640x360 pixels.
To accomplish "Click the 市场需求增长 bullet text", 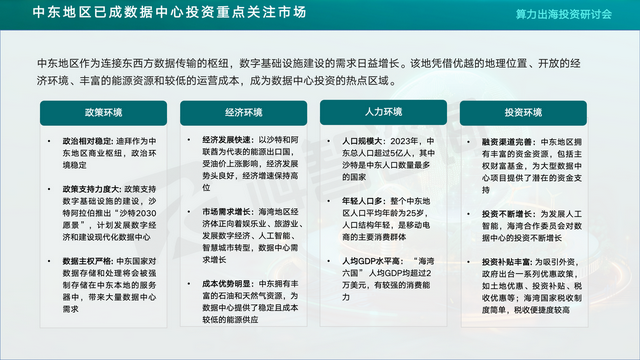I will click(252, 236).
